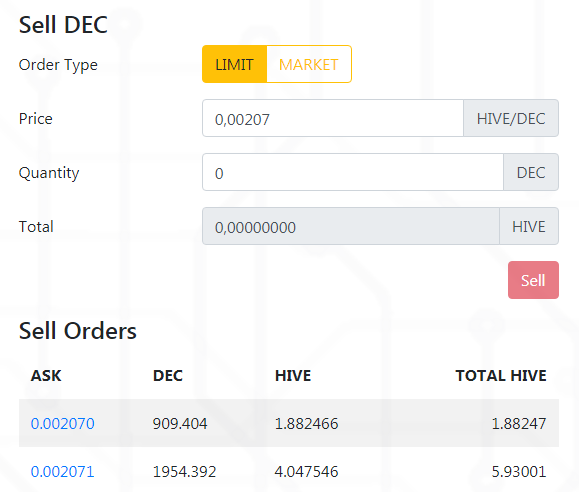The width and height of the screenshot is (579, 492).
Task: Click the DEC unit label on Quantity
Action: [x=531, y=172]
